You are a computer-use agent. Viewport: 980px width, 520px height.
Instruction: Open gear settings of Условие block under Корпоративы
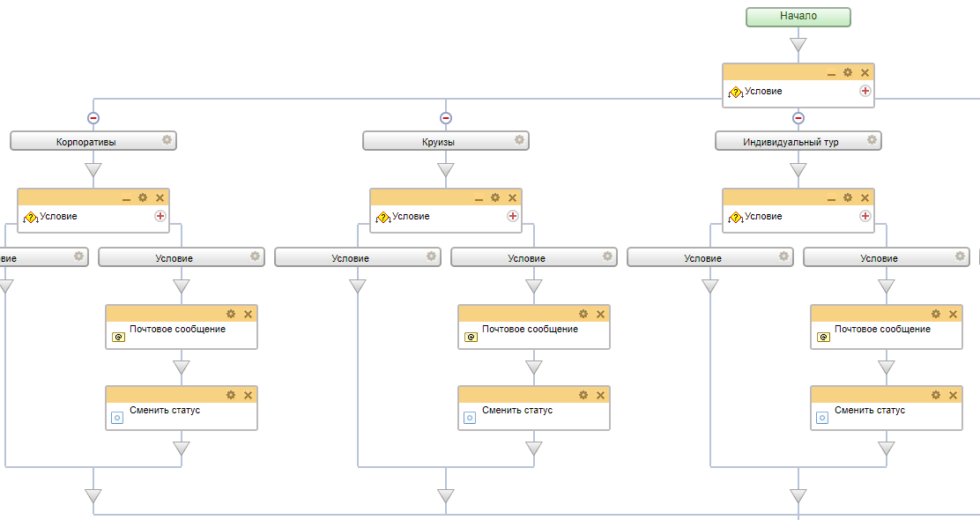(143, 197)
